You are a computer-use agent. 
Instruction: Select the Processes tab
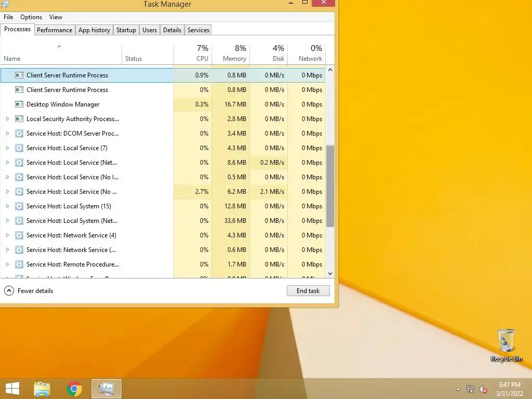[17, 29]
